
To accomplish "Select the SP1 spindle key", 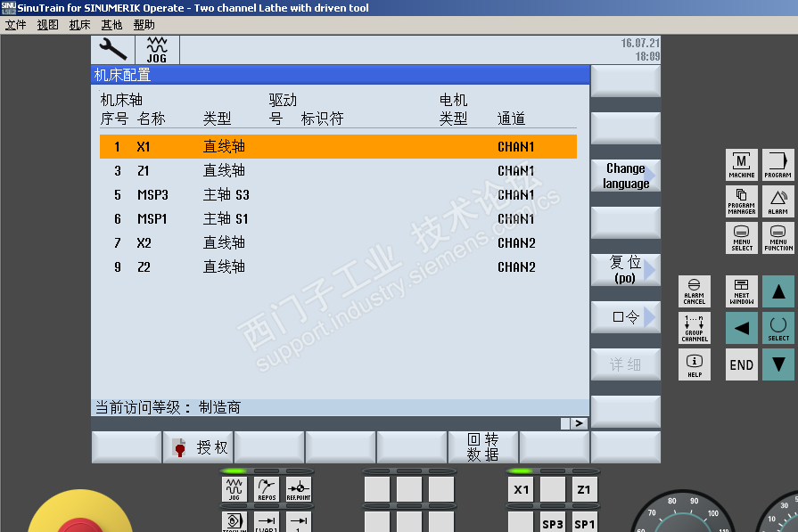I will click(x=584, y=522).
